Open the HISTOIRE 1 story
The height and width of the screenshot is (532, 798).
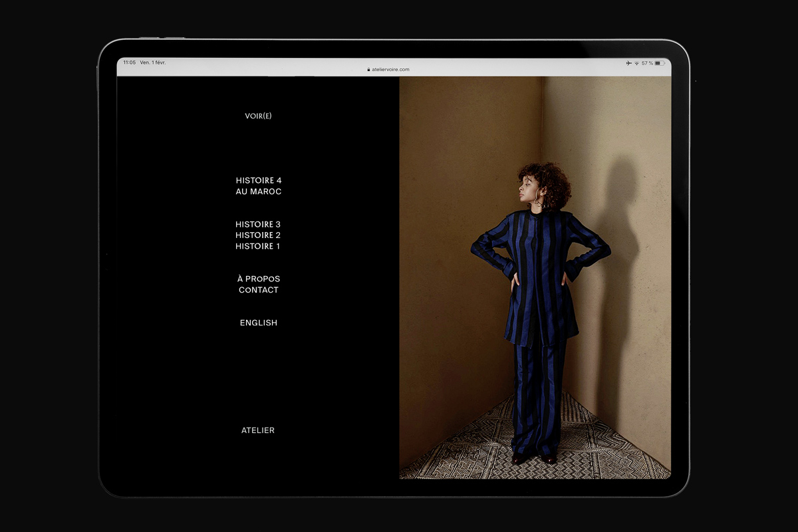[258, 246]
